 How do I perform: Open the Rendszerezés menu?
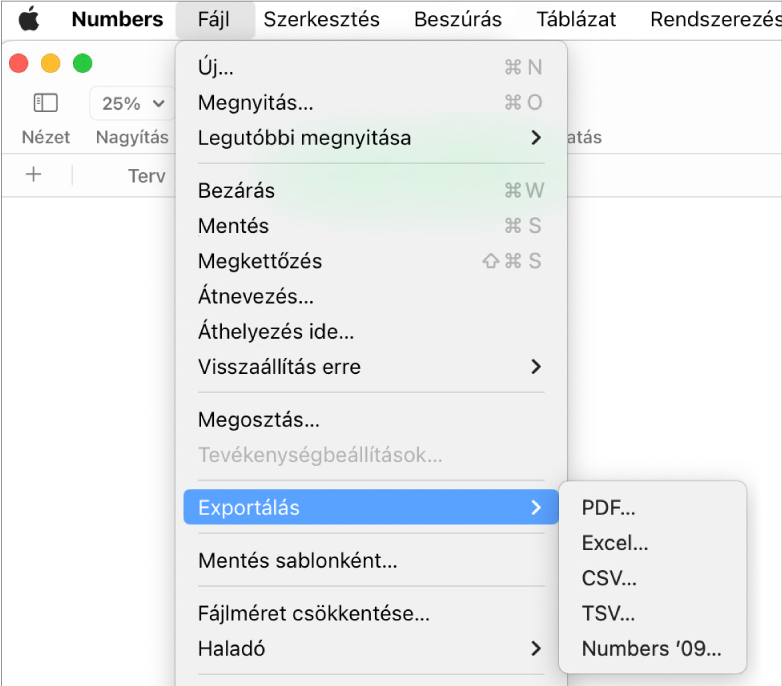[716, 19]
